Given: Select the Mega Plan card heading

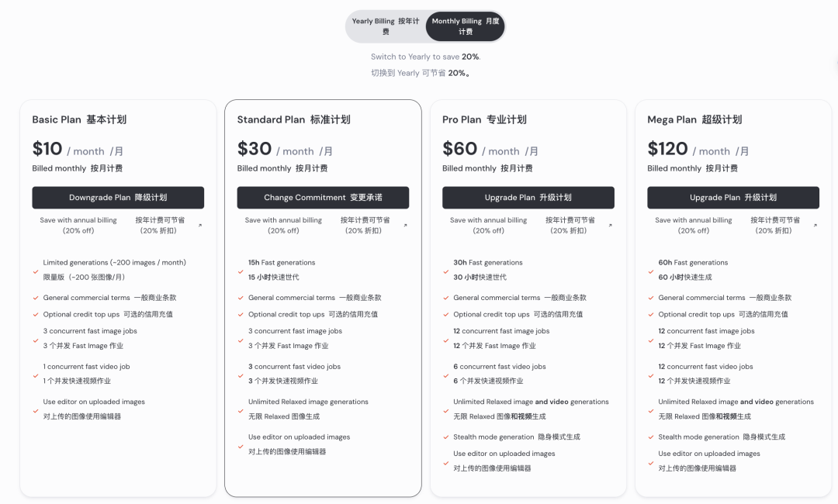Looking at the screenshot, I should 694,119.
